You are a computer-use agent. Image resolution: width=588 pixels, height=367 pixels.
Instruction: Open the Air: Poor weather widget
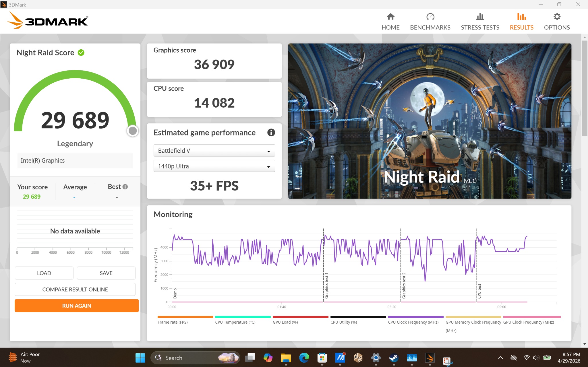[x=24, y=358]
